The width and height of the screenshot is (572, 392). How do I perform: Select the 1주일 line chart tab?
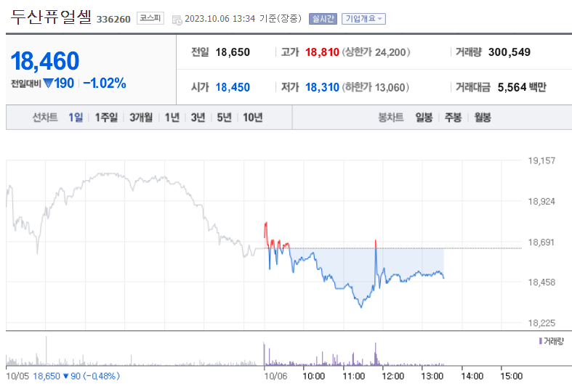(106, 118)
